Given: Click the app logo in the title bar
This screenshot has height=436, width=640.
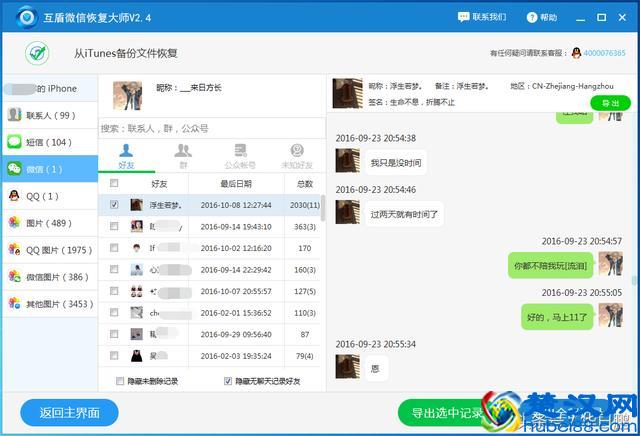Looking at the screenshot, I should [27, 17].
